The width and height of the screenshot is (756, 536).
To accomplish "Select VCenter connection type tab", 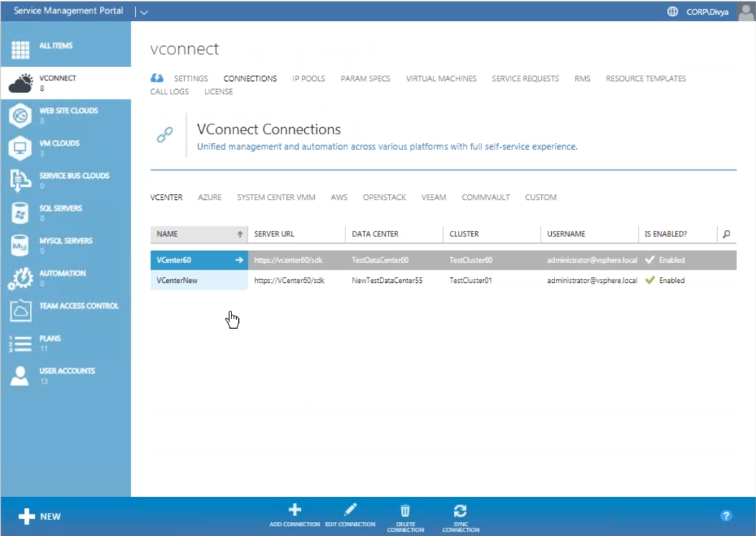I will point(166,197).
